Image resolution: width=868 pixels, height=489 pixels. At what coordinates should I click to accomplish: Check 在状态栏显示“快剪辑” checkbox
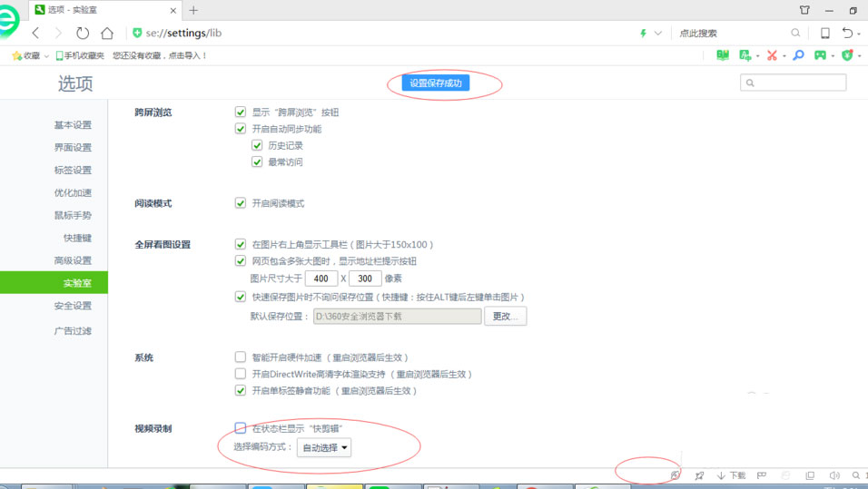point(241,427)
